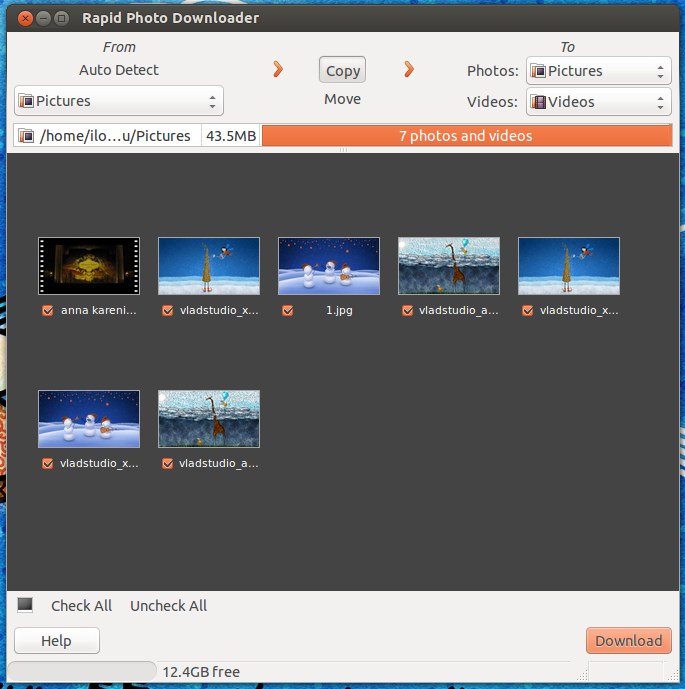The height and width of the screenshot is (689, 685).
Task: Minimize the Rapid Photo Downloader window
Action: point(43,18)
